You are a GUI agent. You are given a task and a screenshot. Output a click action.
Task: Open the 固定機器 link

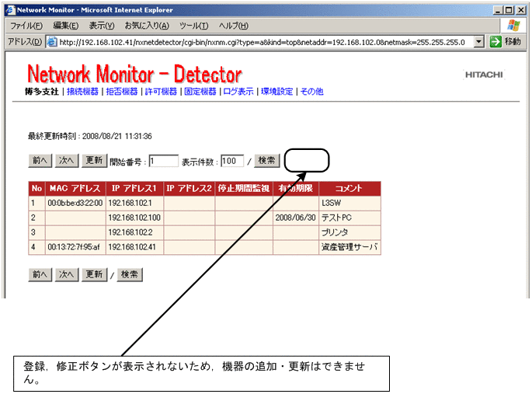[200, 91]
